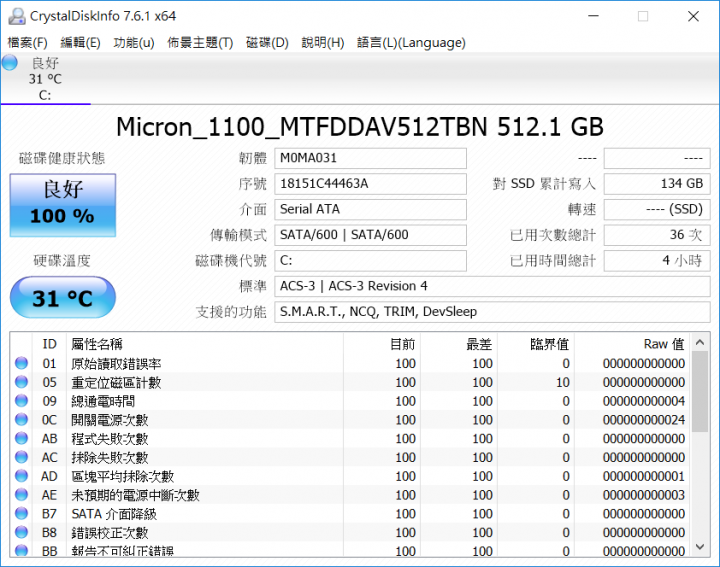Click the 臨界值 column header

coord(536,344)
